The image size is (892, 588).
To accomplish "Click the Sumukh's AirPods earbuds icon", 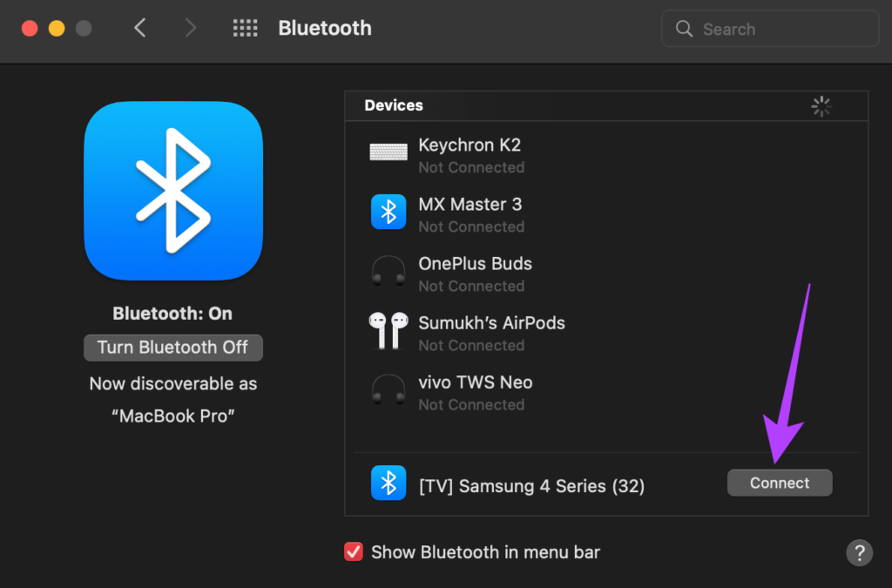I will pyautogui.click(x=388, y=330).
